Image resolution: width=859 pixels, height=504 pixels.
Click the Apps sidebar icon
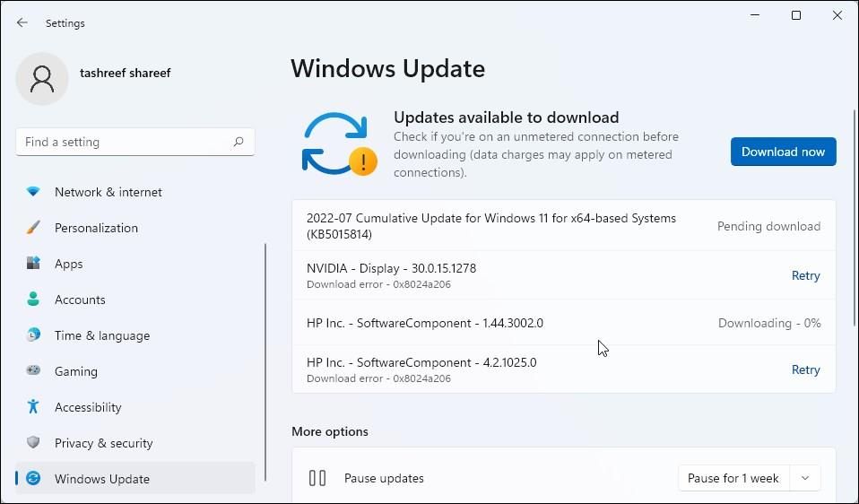point(33,263)
